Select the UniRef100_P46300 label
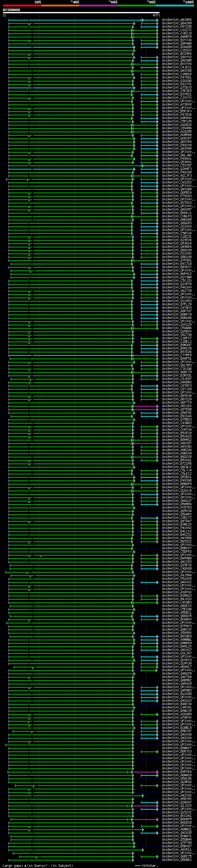The width and height of the screenshot is (197, 868). [177, 287]
